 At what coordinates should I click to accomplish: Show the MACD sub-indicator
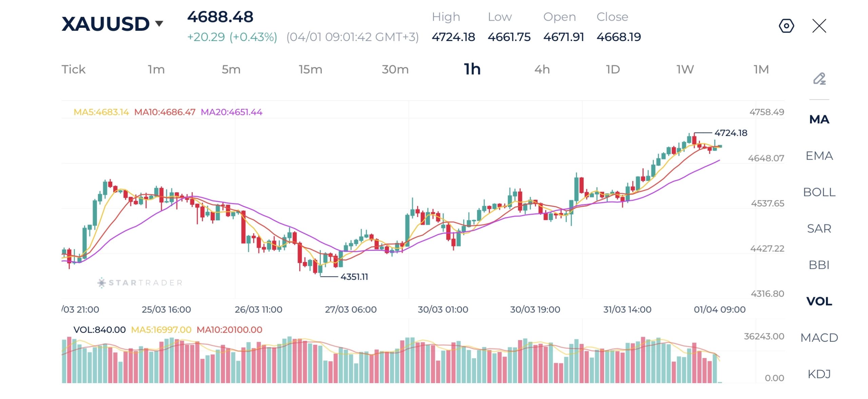click(x=819, y=338)
